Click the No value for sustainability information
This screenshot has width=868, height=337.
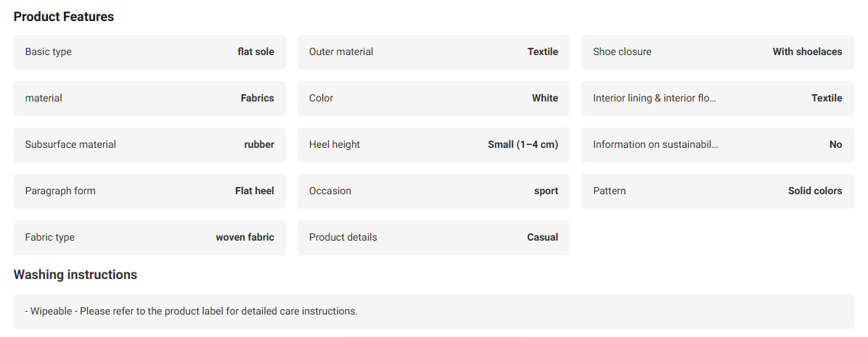[x=835, y=145]
